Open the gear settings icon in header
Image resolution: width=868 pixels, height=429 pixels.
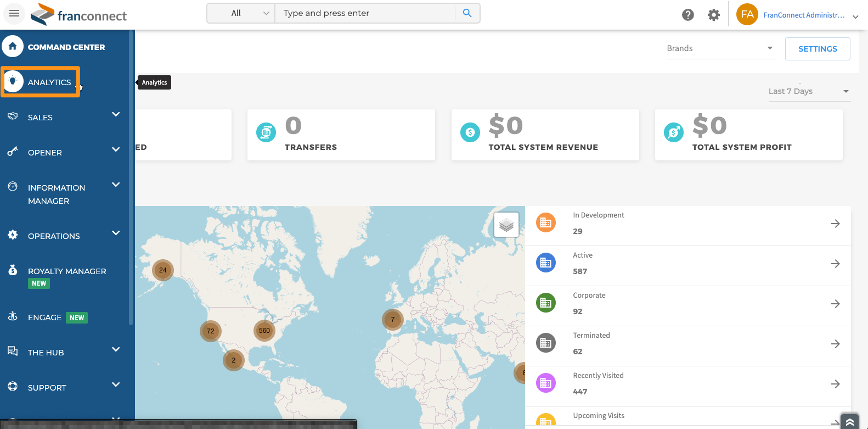713,15
